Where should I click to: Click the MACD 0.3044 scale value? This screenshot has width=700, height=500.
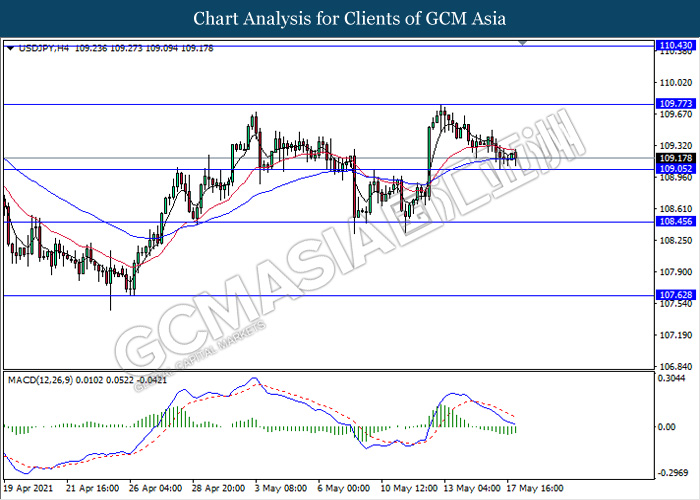[673, 378]
